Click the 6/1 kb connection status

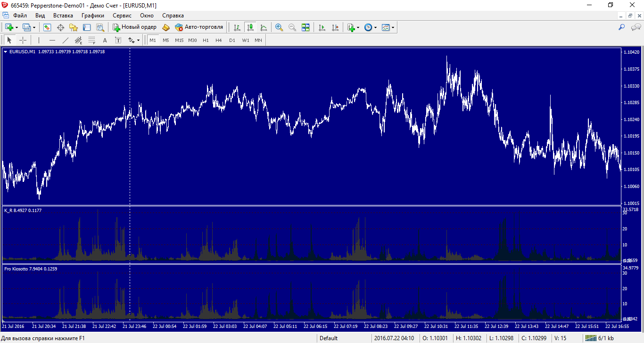pyautogui.click(x=599, y=338)
